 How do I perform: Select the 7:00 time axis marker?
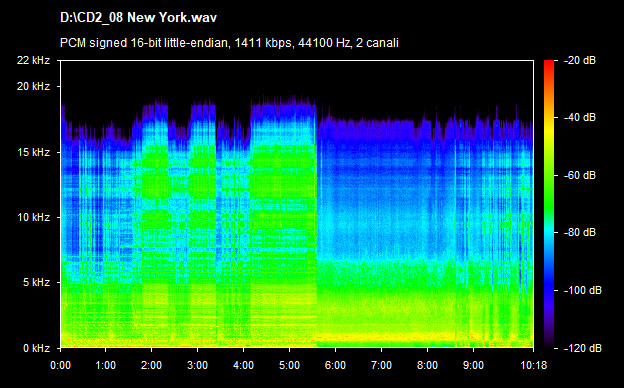click(381, 365)
